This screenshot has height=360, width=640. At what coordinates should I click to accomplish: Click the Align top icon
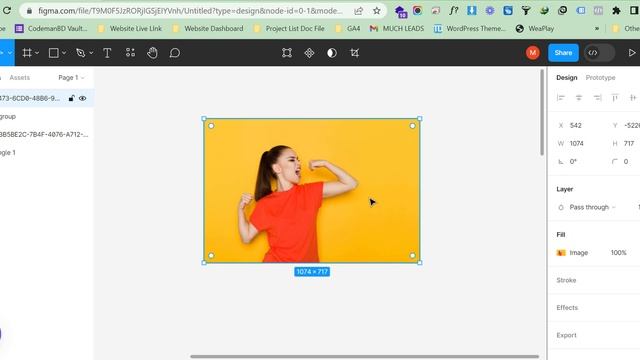click(615, 98)
